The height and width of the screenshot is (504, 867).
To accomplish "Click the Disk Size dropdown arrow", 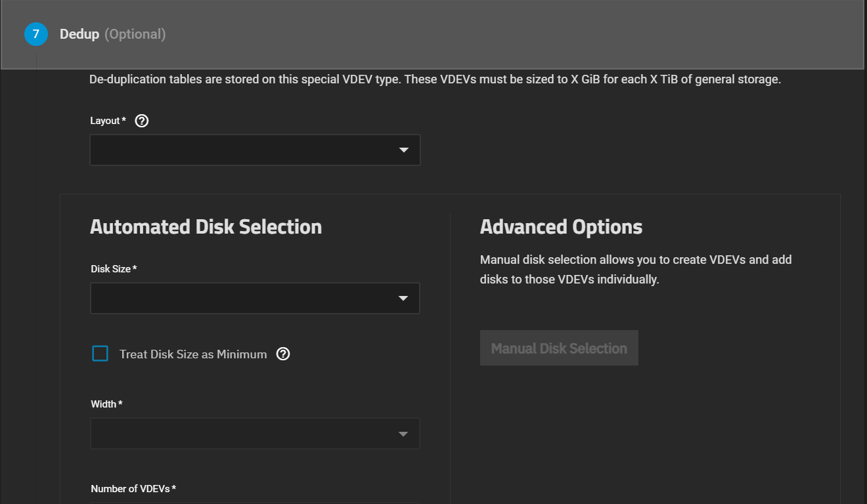I will [x=404, y=299].
